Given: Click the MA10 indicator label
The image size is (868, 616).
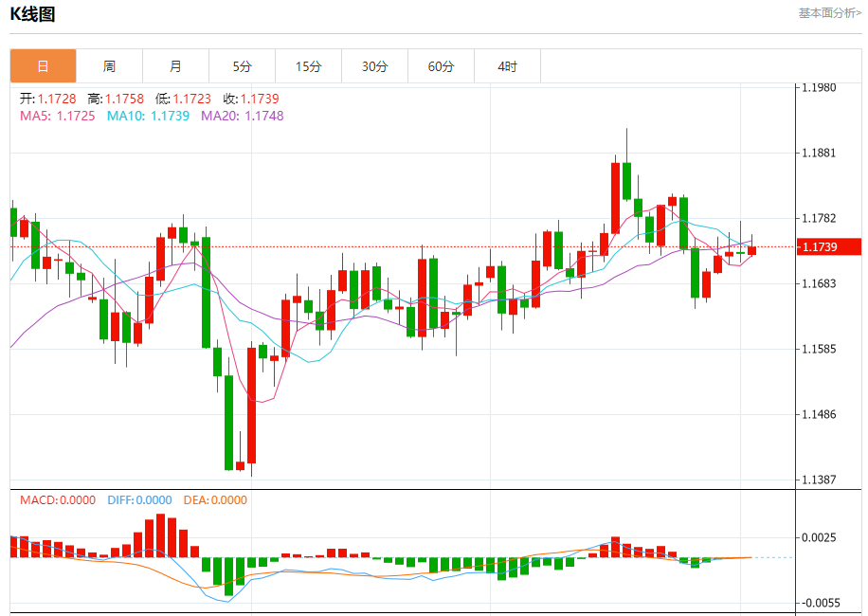Looking at the screenshot, I should (x=148, y=116).
